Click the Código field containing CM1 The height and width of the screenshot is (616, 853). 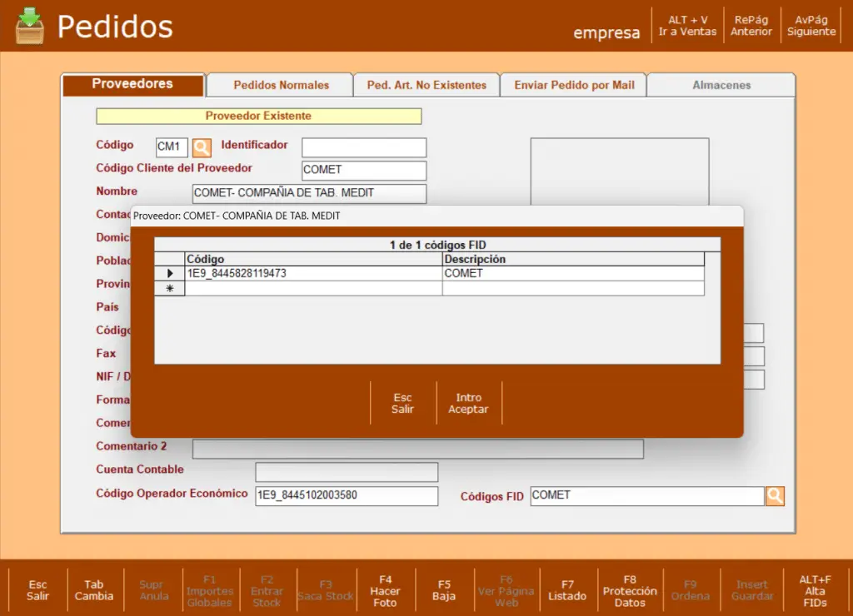pyautogui.click(x=172, y=147)
